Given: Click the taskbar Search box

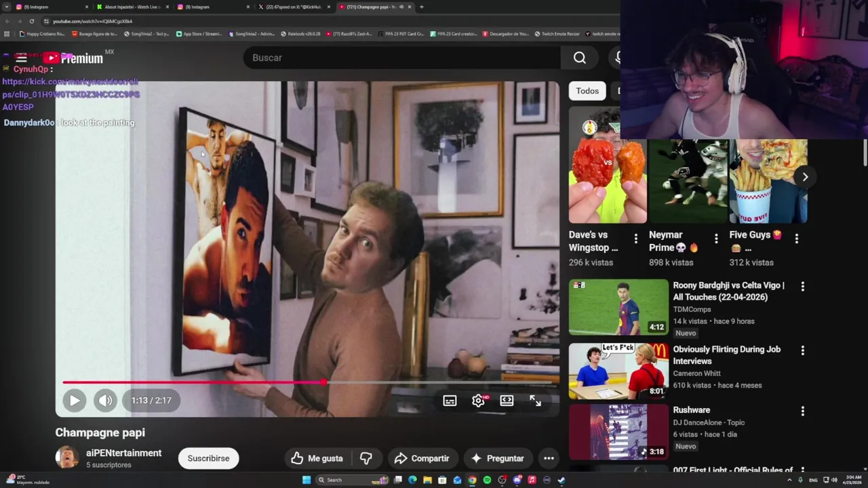Looking at the screenshot, I should tap(351, 480).
